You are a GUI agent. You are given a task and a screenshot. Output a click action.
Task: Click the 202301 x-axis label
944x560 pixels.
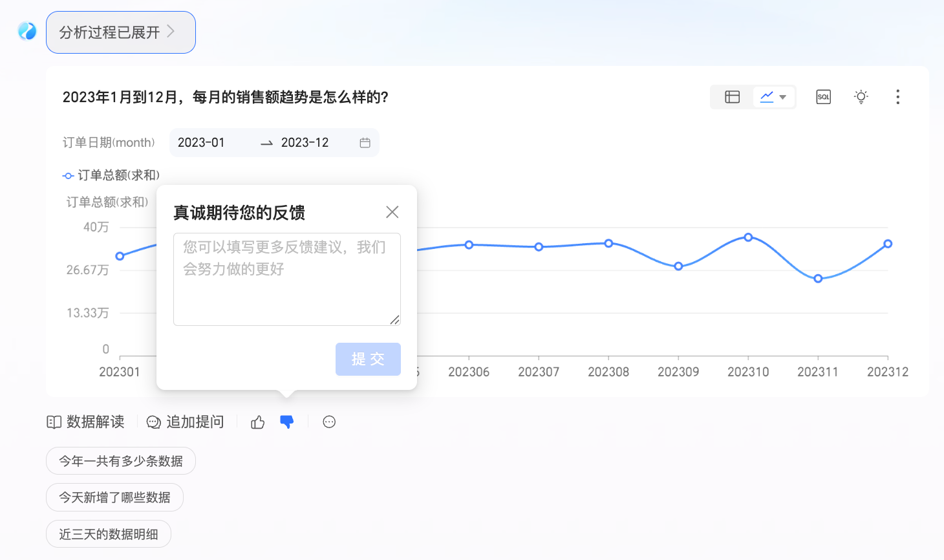point(120,372)
